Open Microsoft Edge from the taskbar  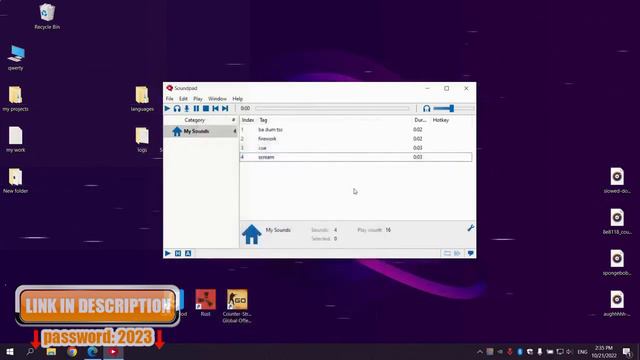click(93, 351)
